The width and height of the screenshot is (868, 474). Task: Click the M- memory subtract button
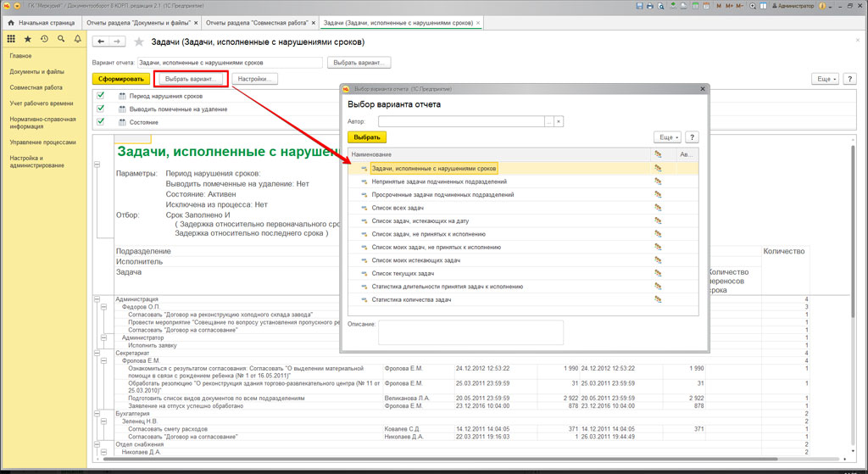[x=739, y=6]
